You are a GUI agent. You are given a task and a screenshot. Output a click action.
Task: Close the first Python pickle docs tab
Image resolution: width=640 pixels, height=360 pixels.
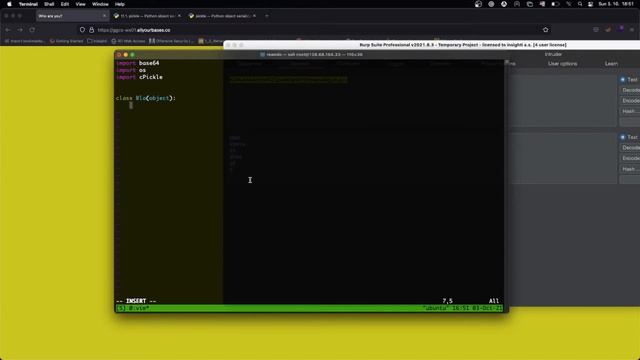pyautogui.click(x=179, y=16)
